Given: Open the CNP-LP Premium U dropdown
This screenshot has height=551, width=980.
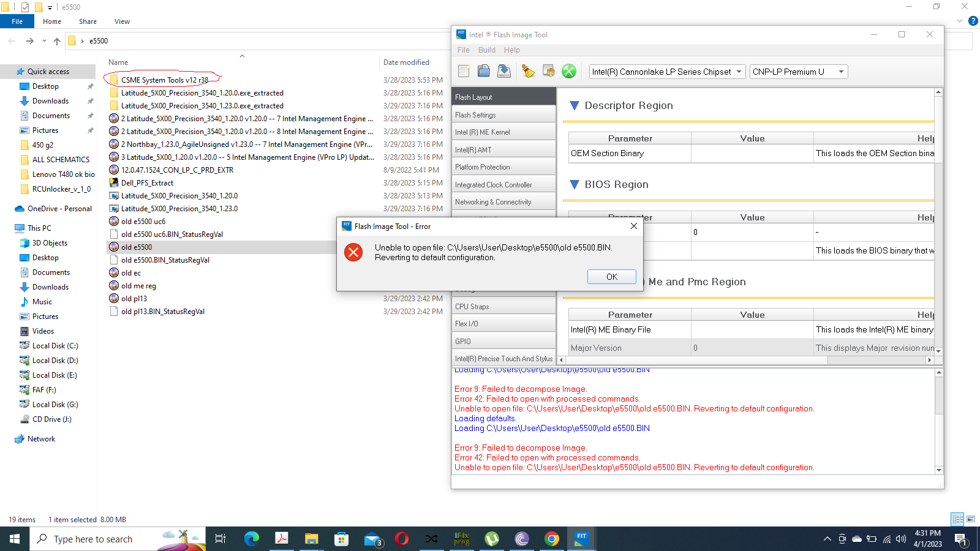Looking at the screenshot, I should [x=798, y=72].
